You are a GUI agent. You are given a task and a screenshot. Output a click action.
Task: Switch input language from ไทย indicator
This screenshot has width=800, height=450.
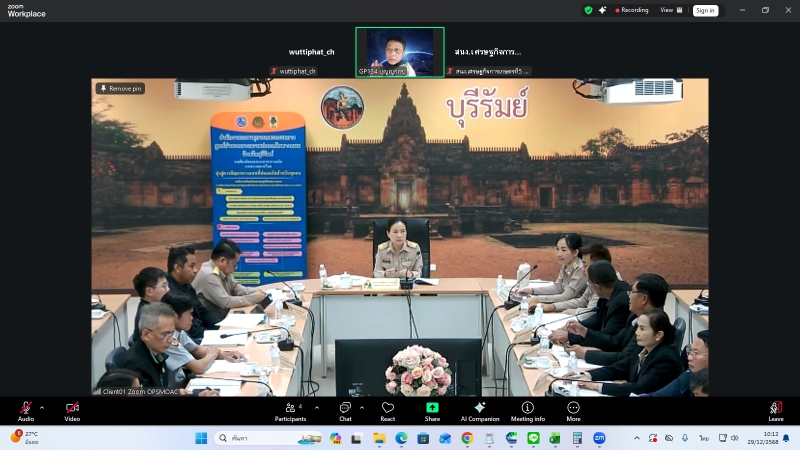[704, 438]
